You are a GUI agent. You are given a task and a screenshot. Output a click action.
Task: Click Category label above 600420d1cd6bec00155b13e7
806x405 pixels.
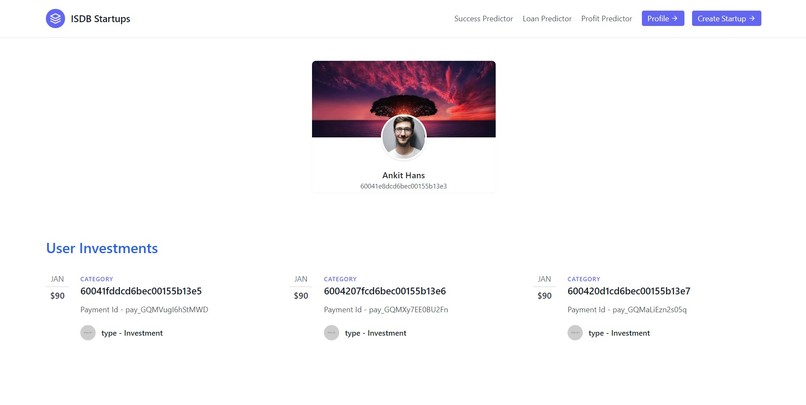click(x=584, y=279)
